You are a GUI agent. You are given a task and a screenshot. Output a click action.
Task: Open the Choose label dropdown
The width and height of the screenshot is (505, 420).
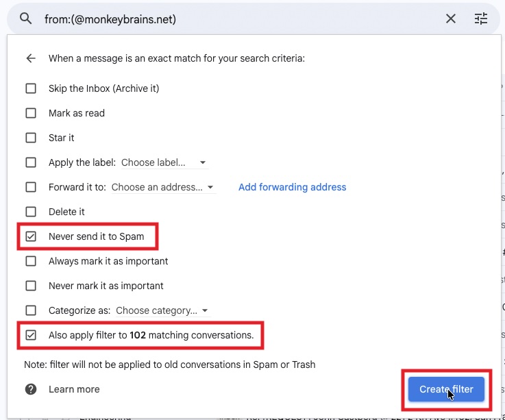(x=164, y=162)
